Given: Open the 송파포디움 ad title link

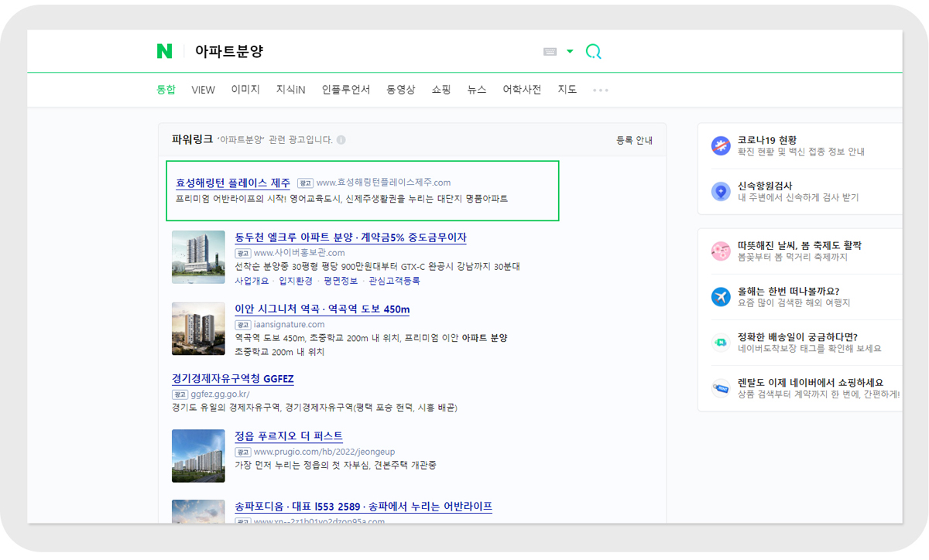Looking at the screenshot, I should (x=363, y=507).
